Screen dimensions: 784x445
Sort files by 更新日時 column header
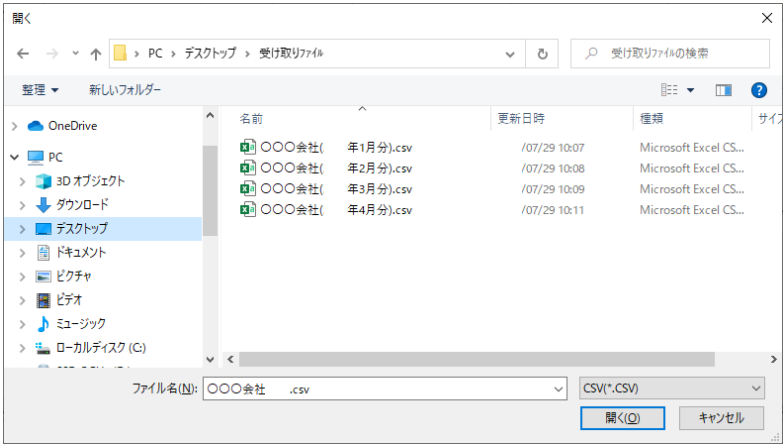521,118
